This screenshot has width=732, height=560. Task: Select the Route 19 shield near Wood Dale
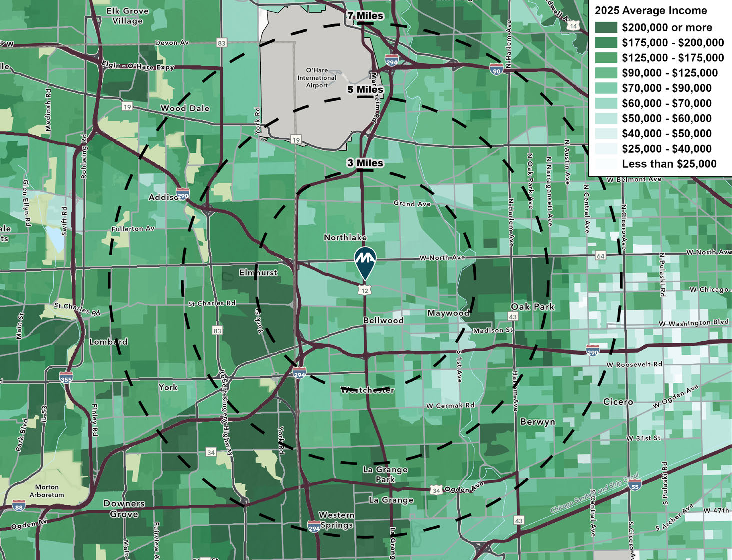coord(127,107)
